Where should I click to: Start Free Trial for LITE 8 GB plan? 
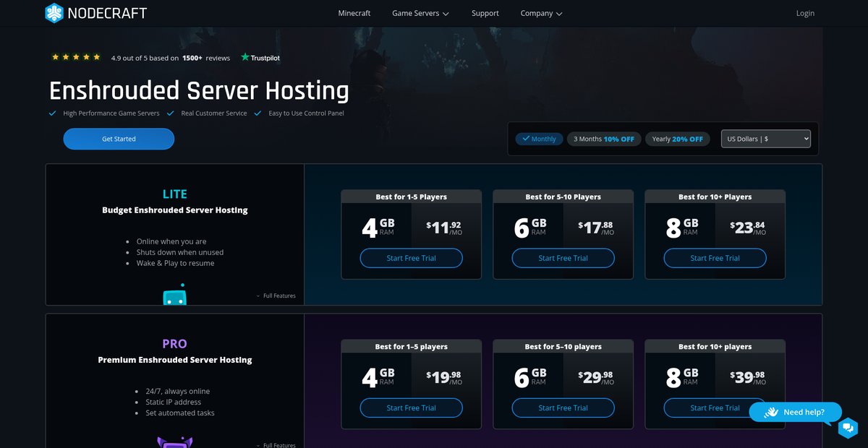point(715,258)
